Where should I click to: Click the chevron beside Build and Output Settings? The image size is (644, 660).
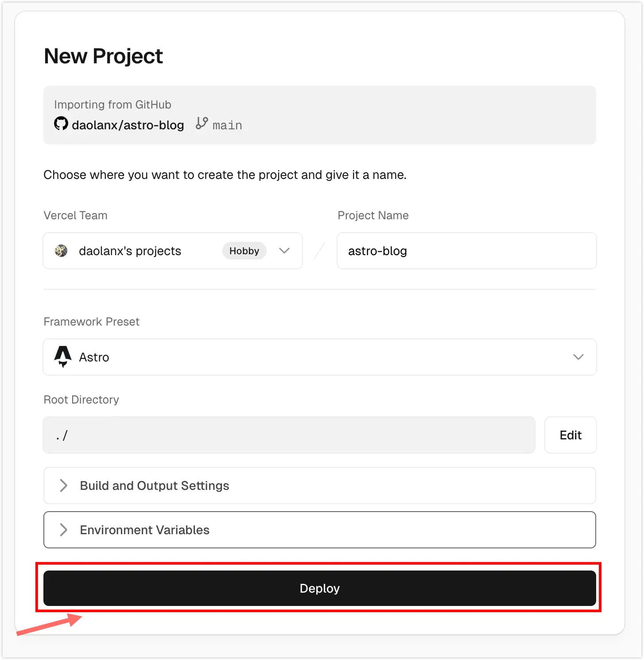click(x=64, y=485)
